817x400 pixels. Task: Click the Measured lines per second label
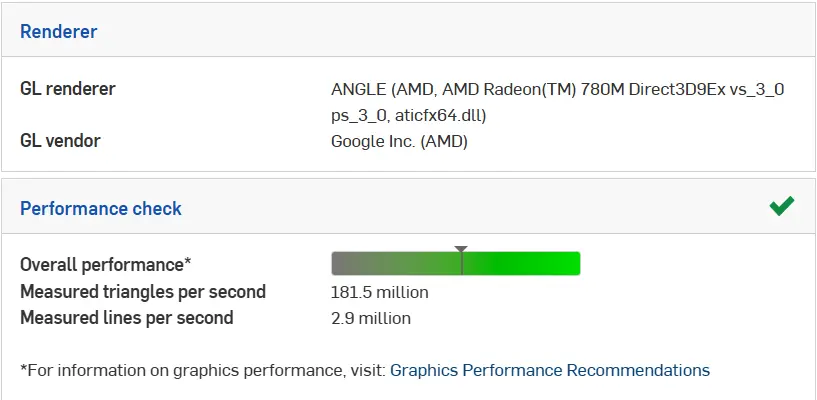click(x=127, y=318)
